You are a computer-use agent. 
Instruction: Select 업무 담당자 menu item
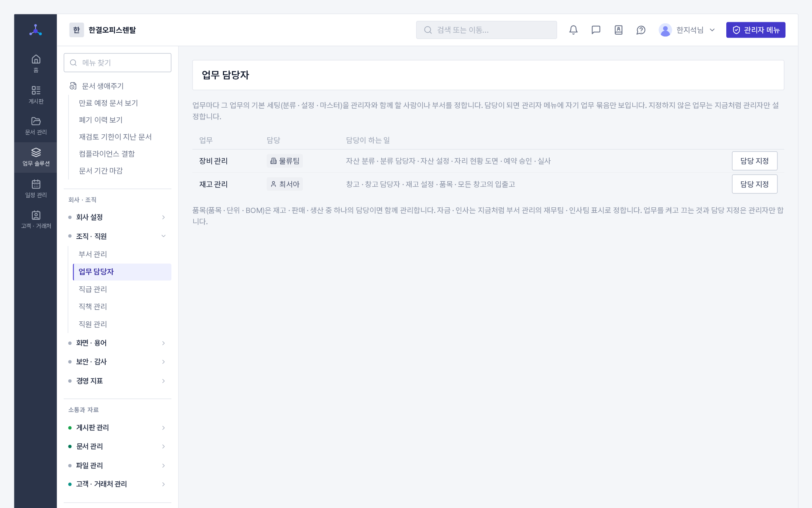(x=122, y=272)
